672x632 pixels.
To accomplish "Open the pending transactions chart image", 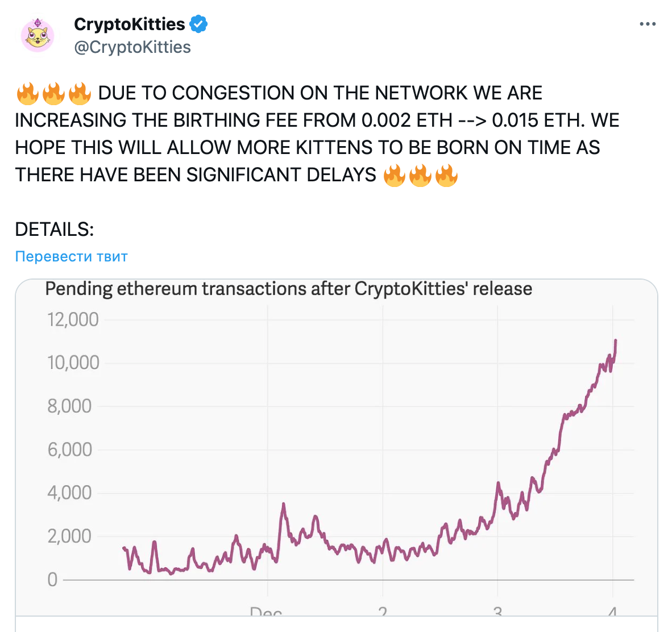I will [x=337, y=448].
